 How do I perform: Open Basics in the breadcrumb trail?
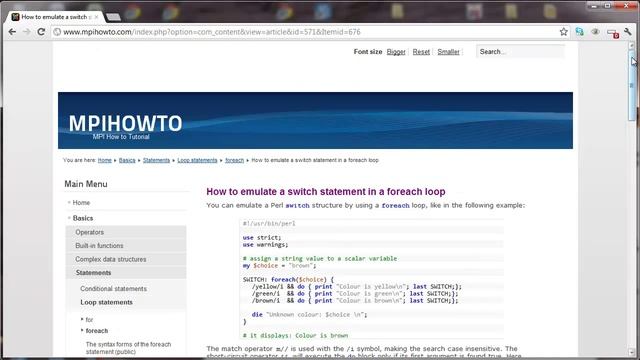[x=127, y=160]
